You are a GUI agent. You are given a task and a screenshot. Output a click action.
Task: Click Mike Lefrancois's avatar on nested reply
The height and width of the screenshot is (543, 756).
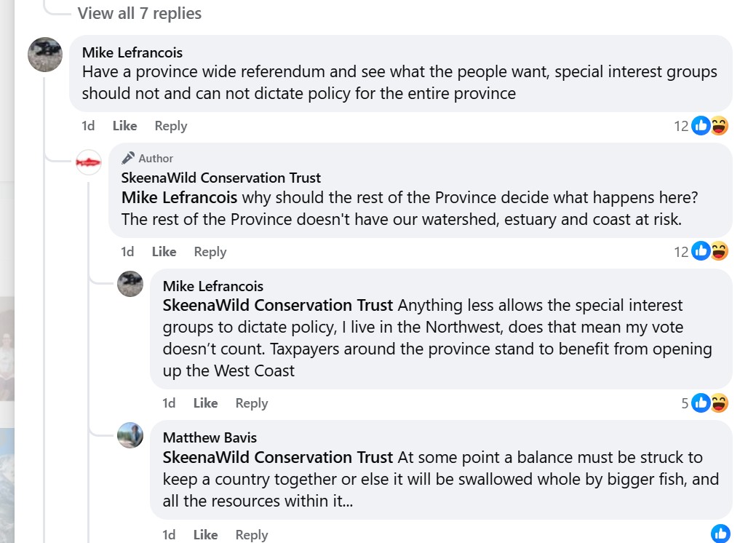pyautogui.click(x=130, y=284)
